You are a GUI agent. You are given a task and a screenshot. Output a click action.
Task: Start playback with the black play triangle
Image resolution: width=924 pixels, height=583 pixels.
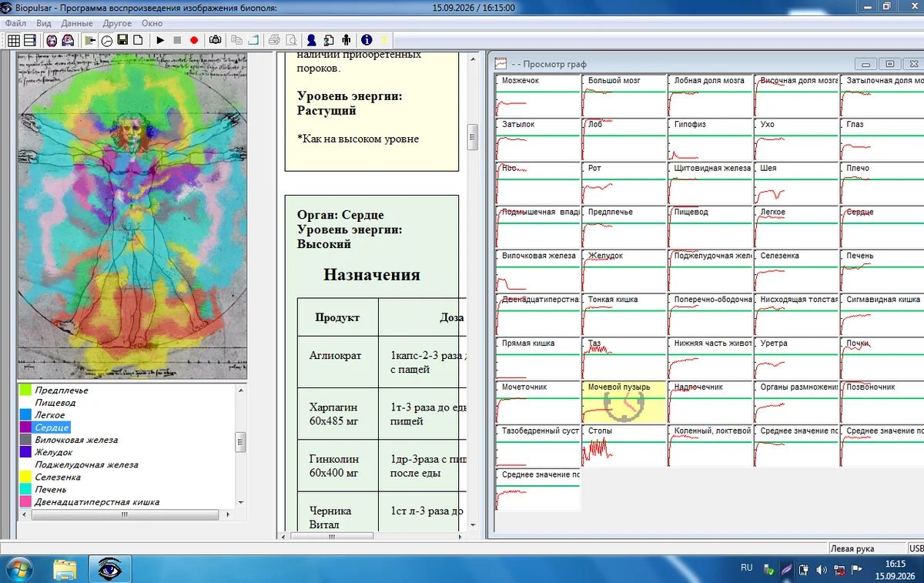pyautogui.click(x=160, y=40)
